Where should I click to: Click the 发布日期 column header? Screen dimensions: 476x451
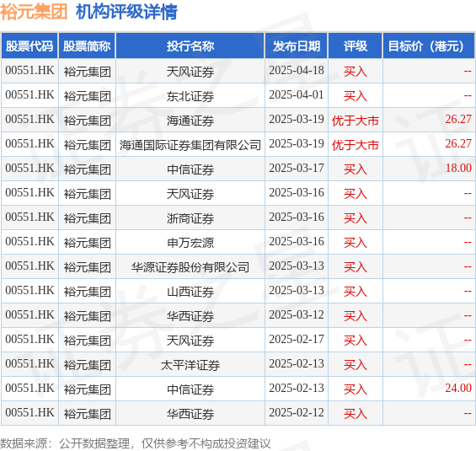tap(297, 46)
